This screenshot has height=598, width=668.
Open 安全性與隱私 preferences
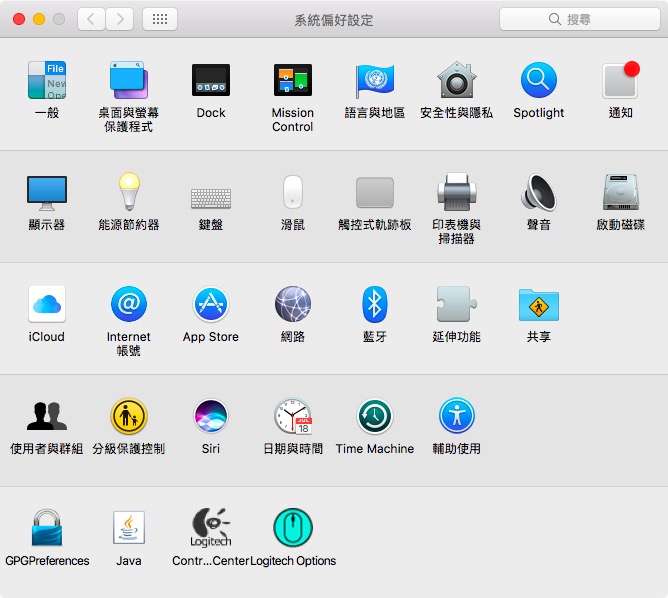(456, 80)
